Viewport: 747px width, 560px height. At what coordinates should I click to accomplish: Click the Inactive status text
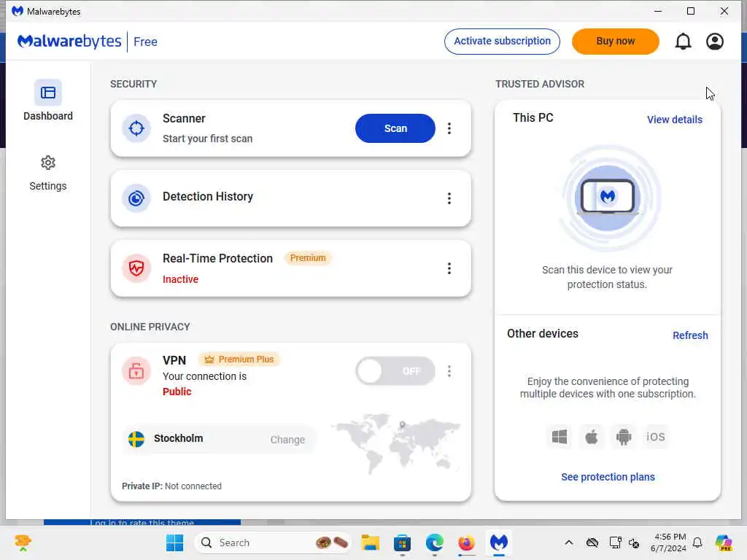181,279
